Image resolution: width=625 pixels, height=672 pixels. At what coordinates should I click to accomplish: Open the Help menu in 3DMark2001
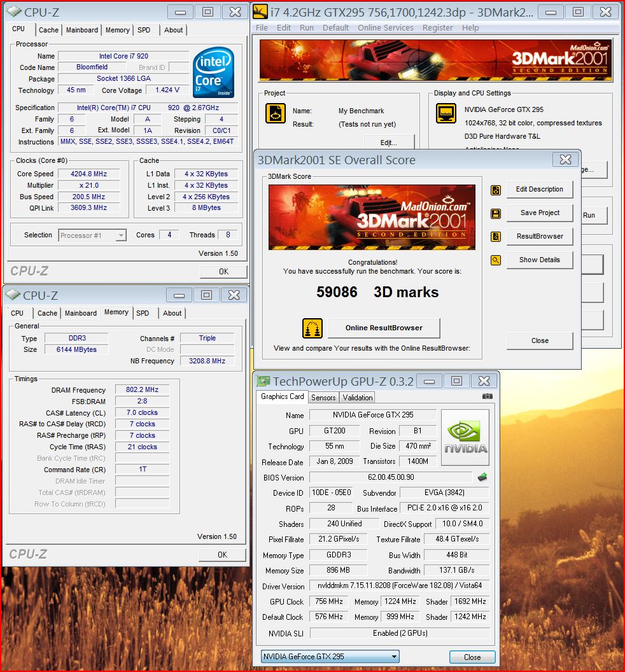470,27
